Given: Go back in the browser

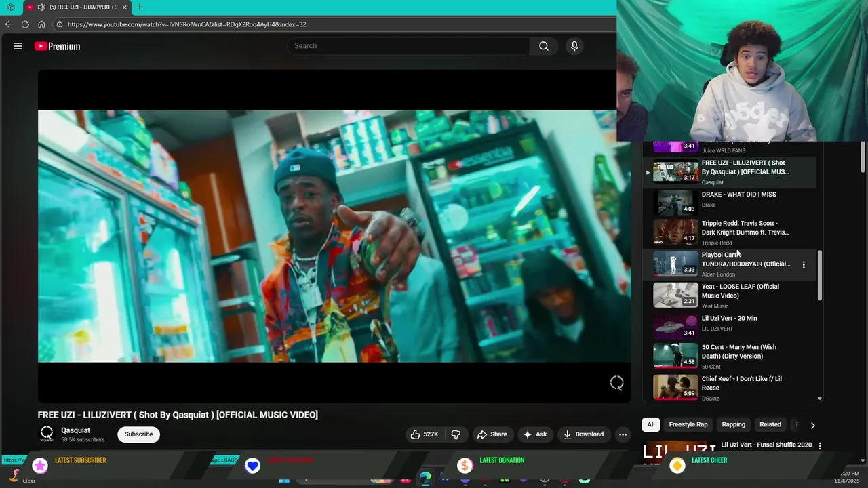Looking at the screenshot, I should point(9,24).
